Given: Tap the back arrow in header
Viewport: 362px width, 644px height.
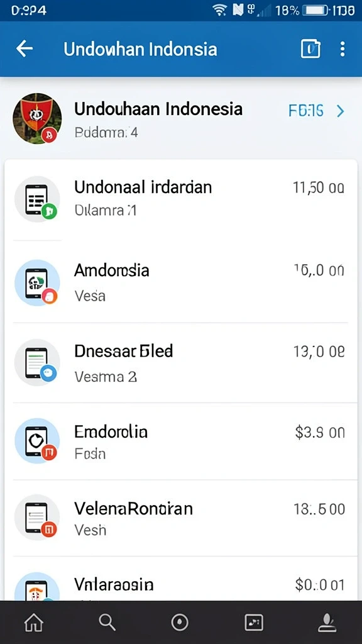Looking at the screenshot, I should 25,49.
